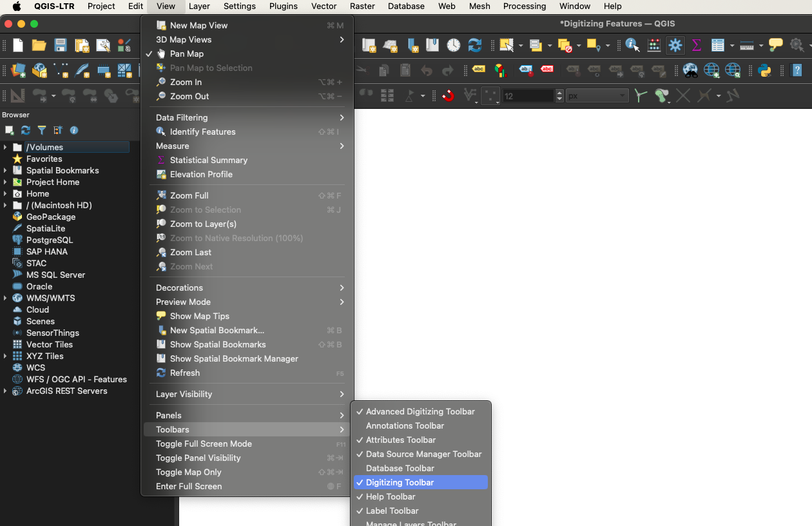The image size is (812, 526).
Task: Expand the ArcGIS REST Servers node
Action: coord(5,391)
